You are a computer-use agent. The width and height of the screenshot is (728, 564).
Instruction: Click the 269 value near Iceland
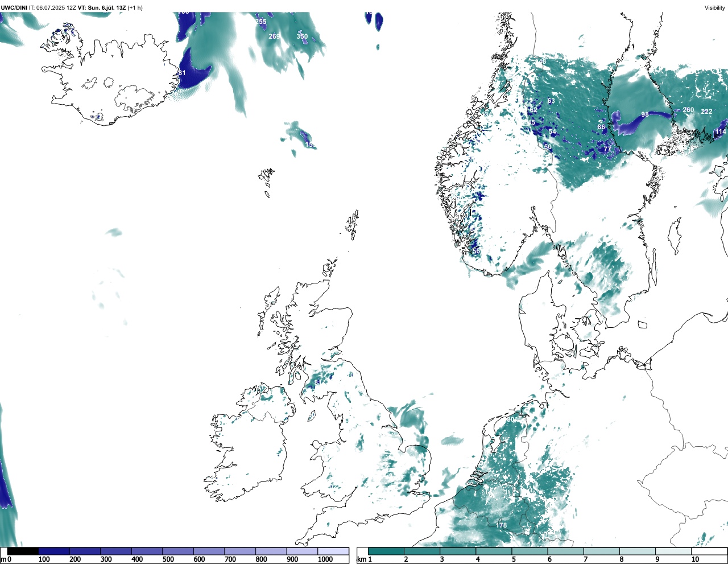click(274, 36)
